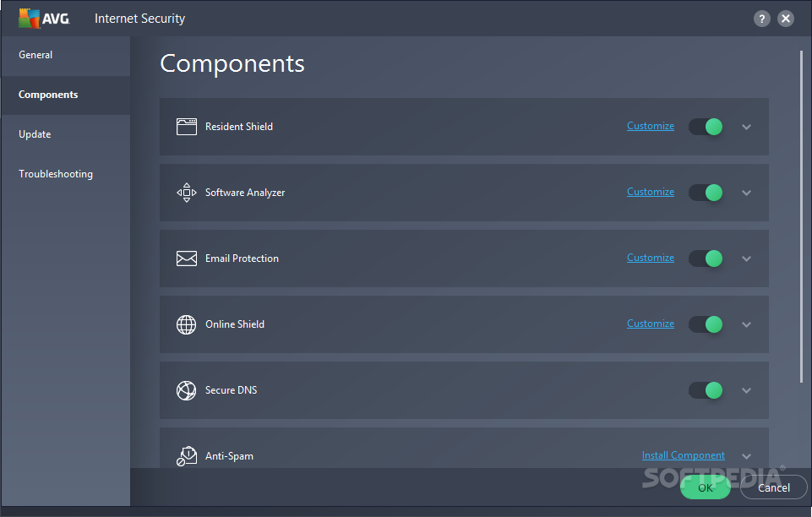Close the settings window with the X
812x517 pixels.
pyautogui.click(x=786, y=19)
